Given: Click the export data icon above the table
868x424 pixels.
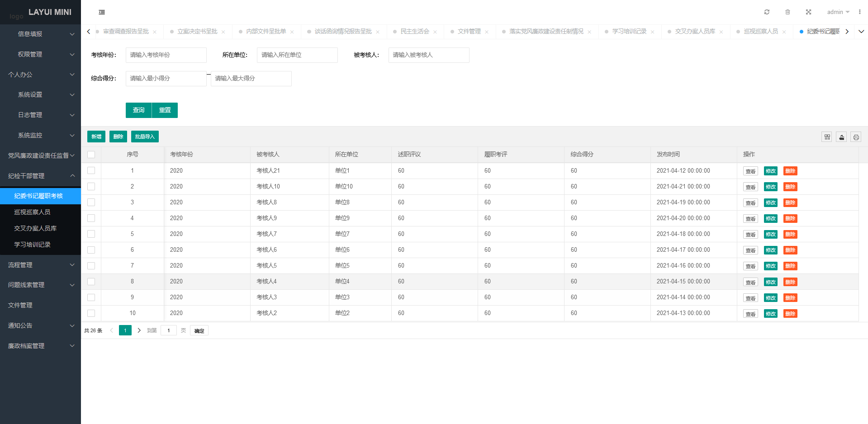Looking at the screenshot, I should point(841,137).
